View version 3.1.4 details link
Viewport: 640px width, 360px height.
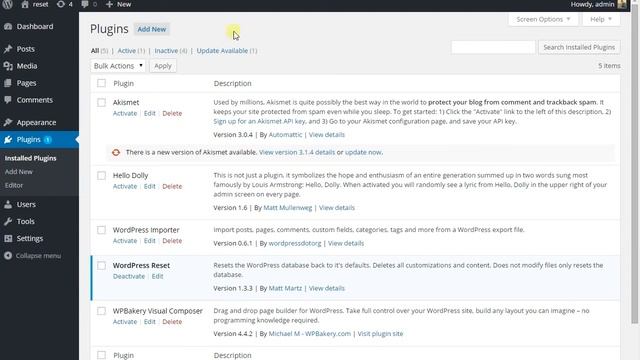tap(297, 152)
